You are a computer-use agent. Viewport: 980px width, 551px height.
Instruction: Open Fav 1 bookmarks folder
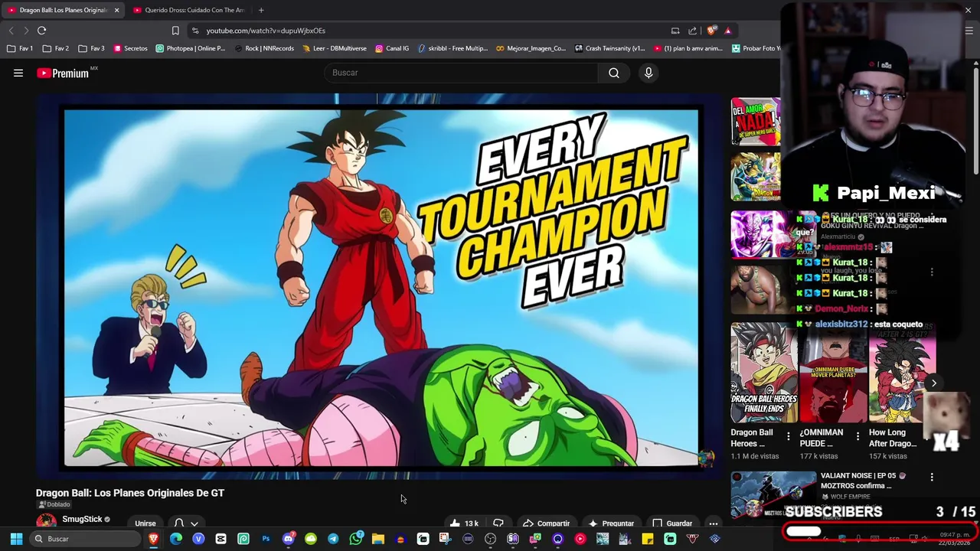[21, 48]
